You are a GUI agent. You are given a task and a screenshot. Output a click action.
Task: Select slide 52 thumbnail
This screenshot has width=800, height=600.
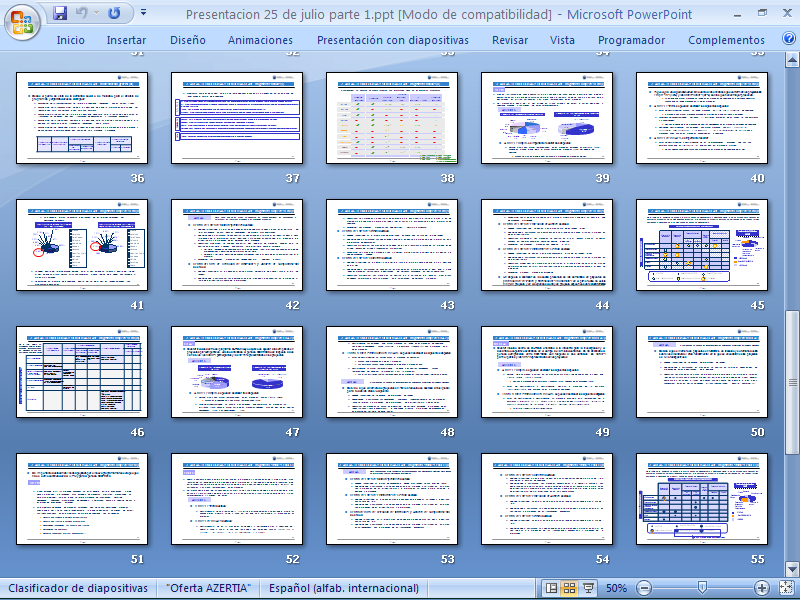(237, 499)
